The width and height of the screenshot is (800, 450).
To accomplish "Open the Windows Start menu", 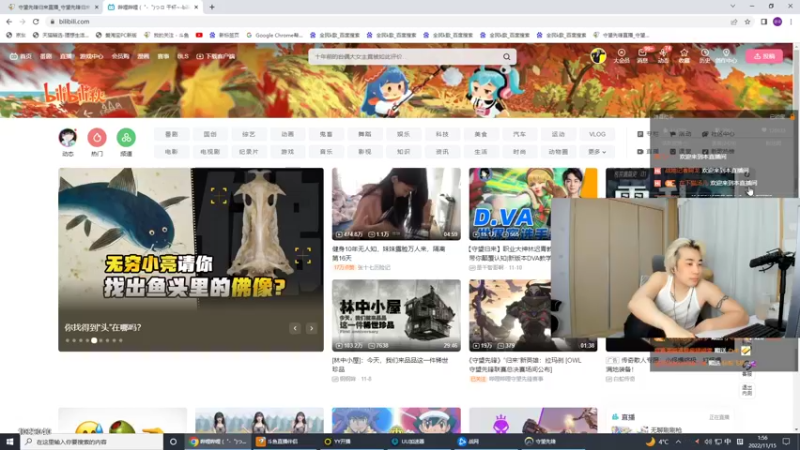I will click(x=9, y=441).
